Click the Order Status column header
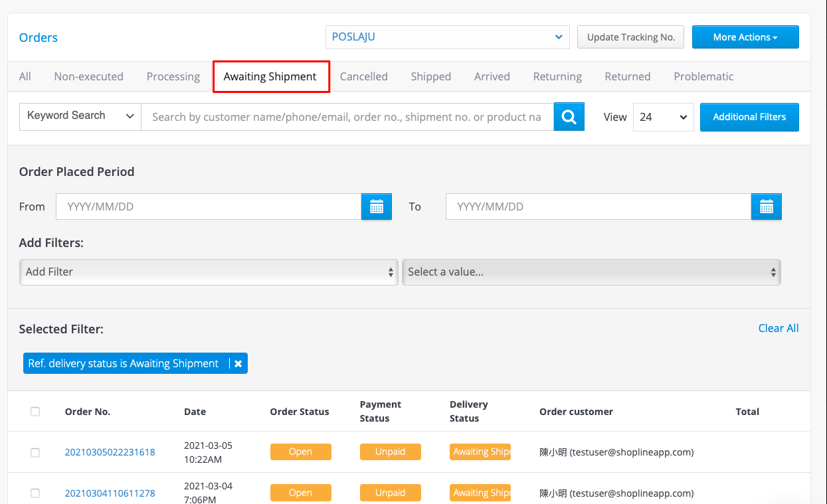Viewport: 827px width, 504px height. click(300, 412)
